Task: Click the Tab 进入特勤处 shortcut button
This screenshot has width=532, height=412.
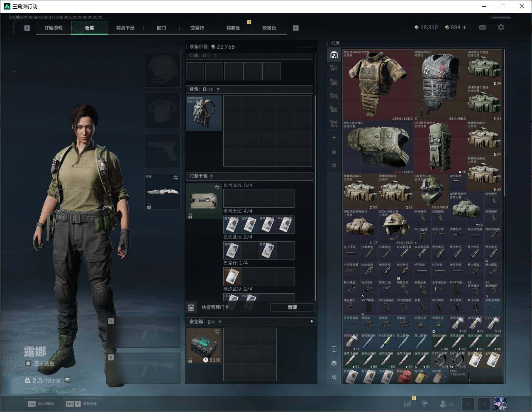Action: [x=41, y=404]
